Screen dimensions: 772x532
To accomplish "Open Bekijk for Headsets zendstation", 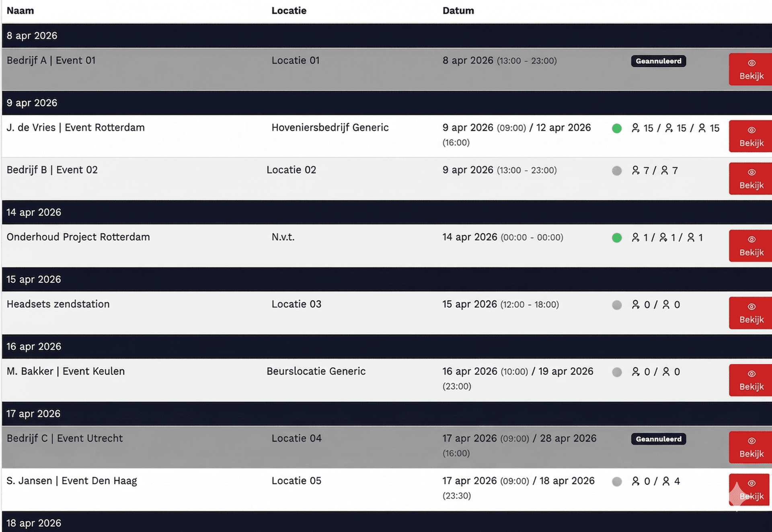I will click(x=750, y=313).
